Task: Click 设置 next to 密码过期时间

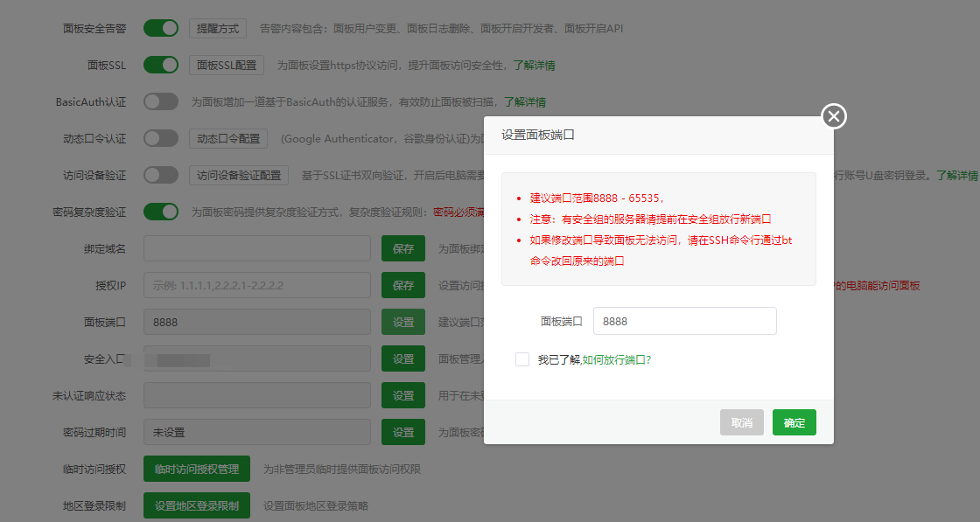Action: click(x=403, y=432)
